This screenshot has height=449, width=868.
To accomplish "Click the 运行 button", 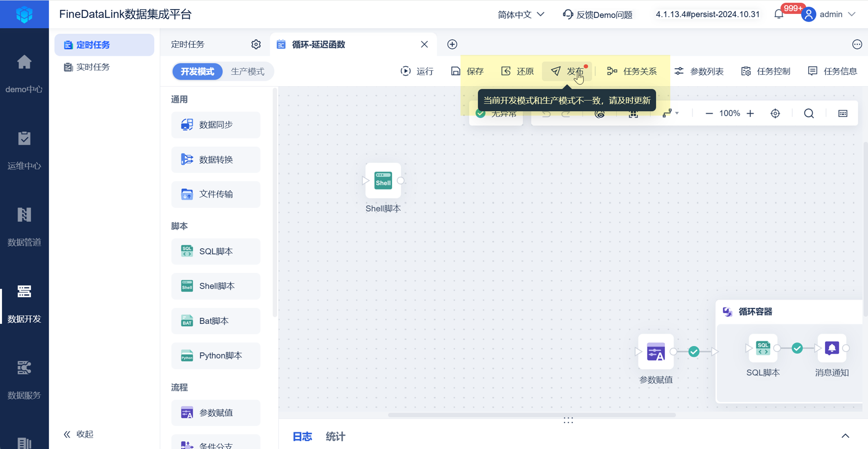I will tap(417, 71).
